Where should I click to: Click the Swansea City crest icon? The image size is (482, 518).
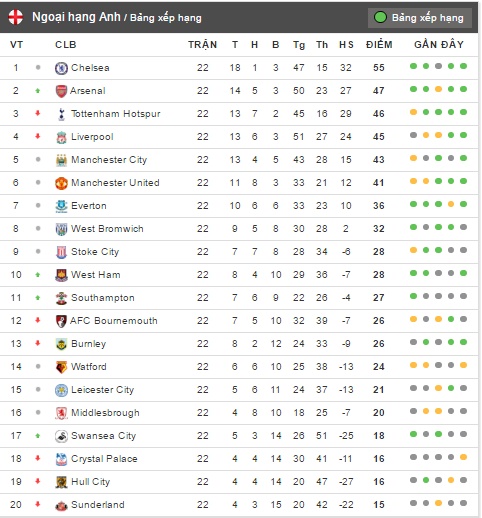tap(61, 436)
